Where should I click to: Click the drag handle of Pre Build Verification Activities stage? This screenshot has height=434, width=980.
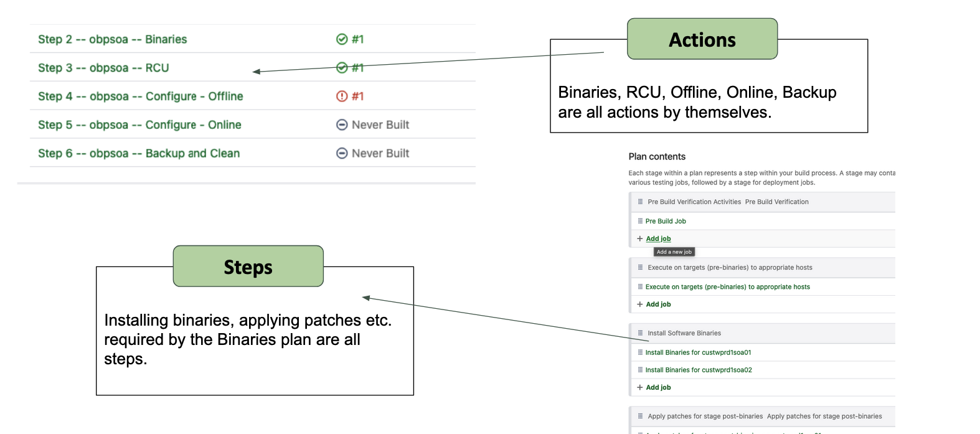click(640, 202)
